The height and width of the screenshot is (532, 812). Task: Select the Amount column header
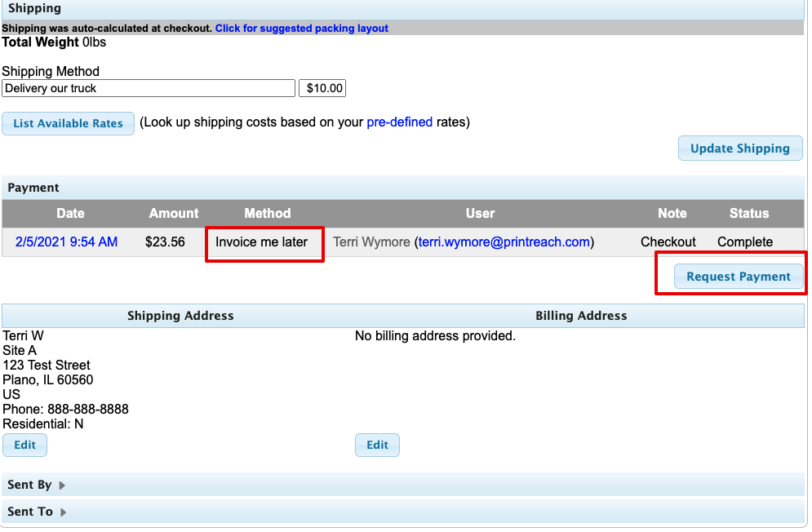(174, 214)
